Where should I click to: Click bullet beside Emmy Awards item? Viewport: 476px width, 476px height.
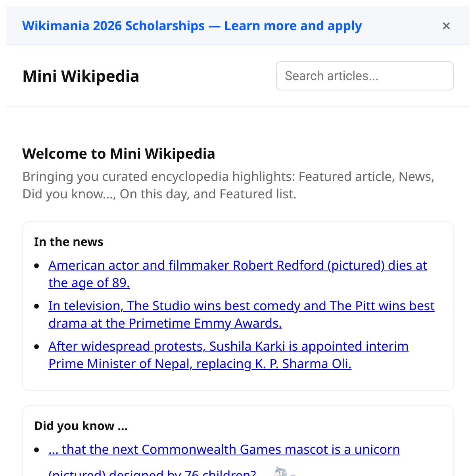pyautogui.click(x=37, y=306)
